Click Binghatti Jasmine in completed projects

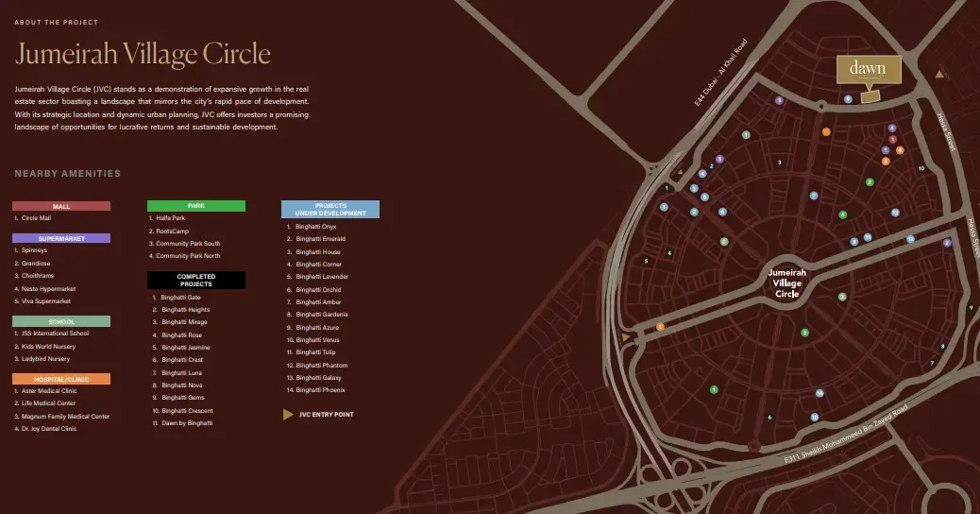[x=181, y=348]
